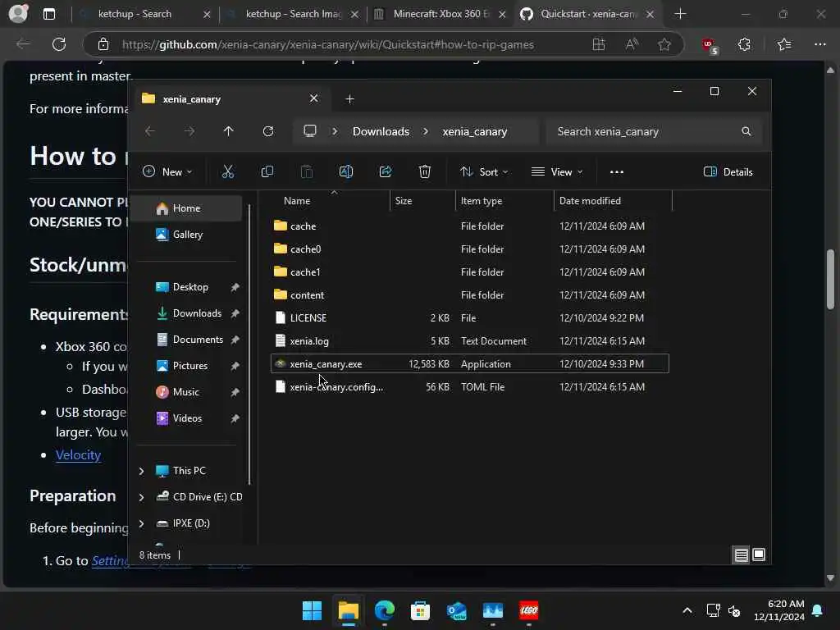Select the content folder
This screenshot has width=840, height=630.
(470, 294)
